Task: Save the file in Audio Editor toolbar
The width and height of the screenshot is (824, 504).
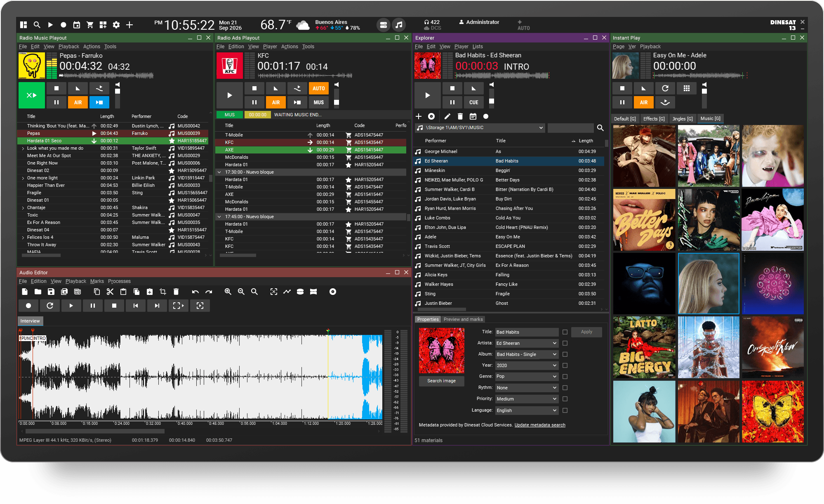Action: coord(51,292)
